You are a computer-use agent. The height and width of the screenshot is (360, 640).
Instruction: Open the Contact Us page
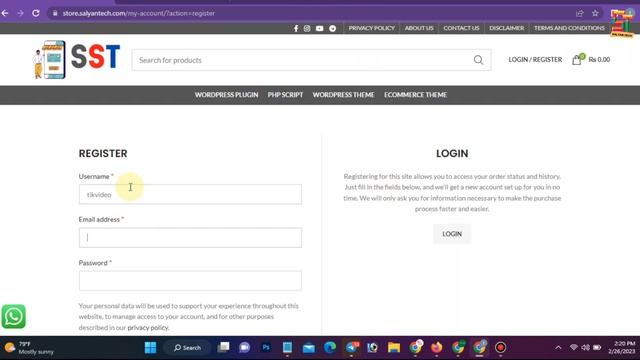[461, 28]
